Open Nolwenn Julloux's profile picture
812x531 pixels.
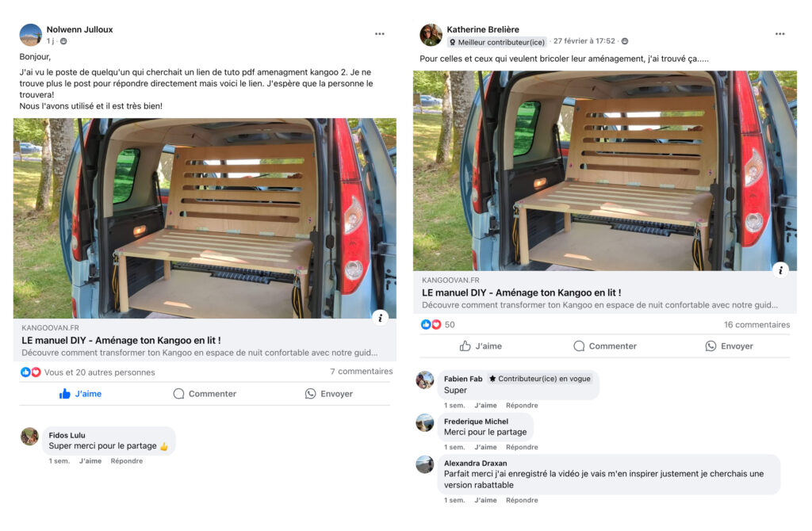30,35
